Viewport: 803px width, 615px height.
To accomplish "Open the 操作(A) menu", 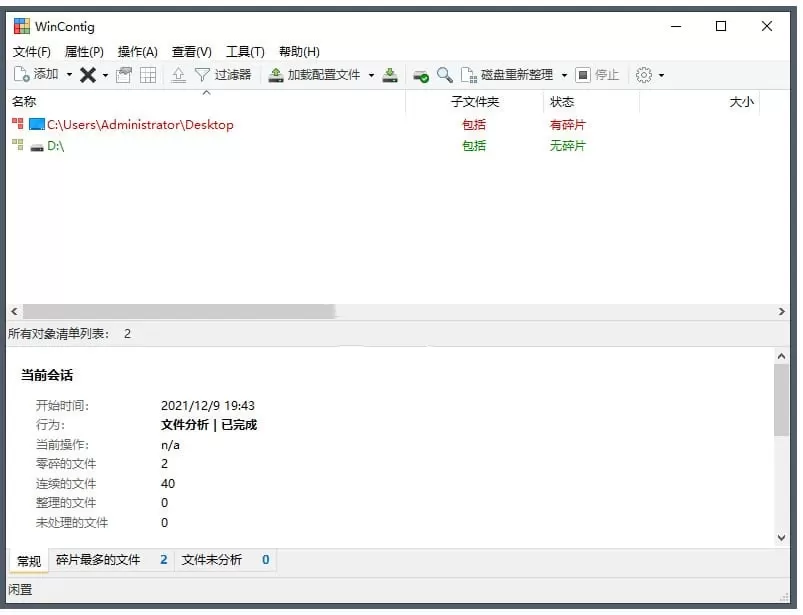I will coord(137,52).
